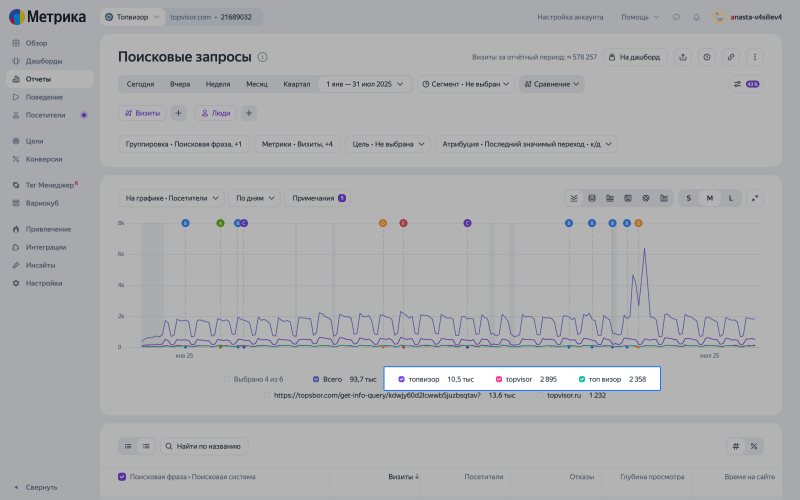Go to Поведение in the sidebar
The height and width of the screenshot is (500, 800).
click(44, 97)
